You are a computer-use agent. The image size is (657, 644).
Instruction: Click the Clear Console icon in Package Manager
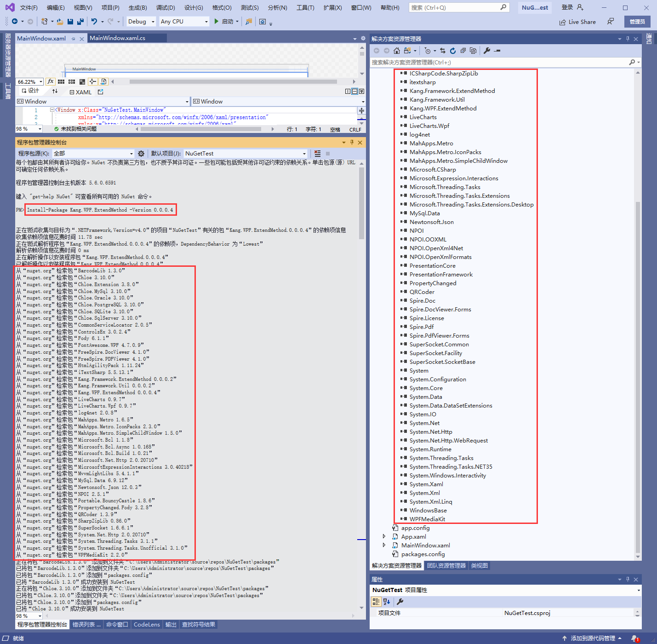tap(317, 154)
